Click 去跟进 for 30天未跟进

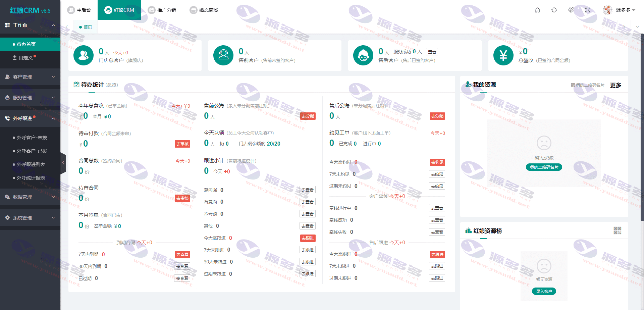[x=308, y=262]
